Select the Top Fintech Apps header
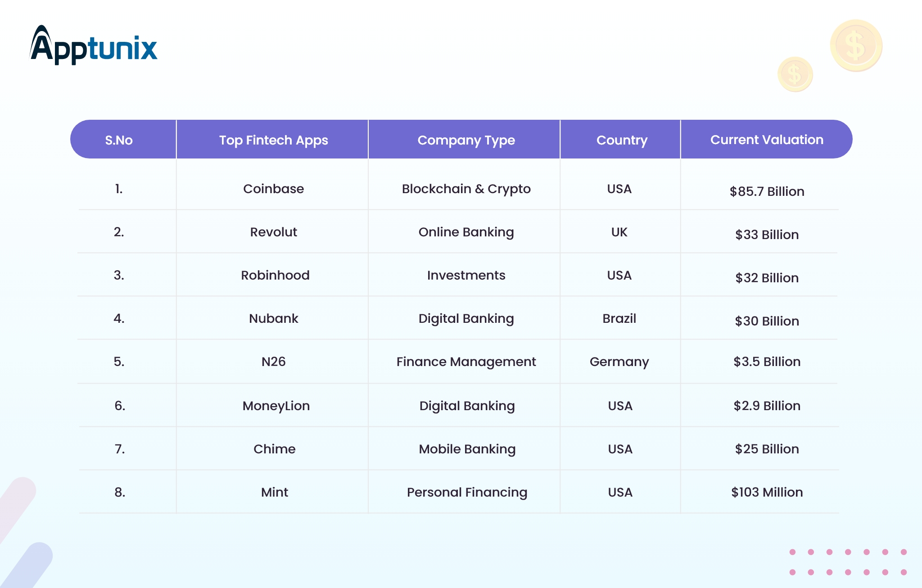Viewport: 922px width, 588px height. 273,140
